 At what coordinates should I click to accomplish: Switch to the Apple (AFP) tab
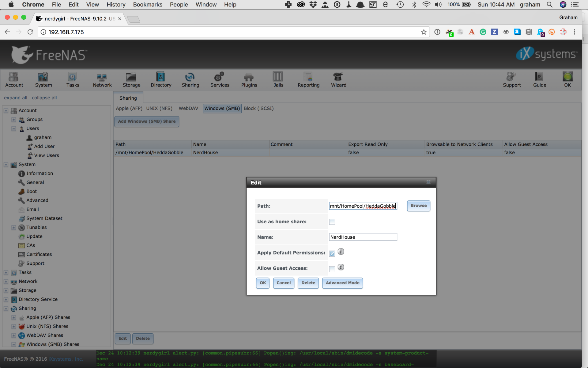coord(129,108)
